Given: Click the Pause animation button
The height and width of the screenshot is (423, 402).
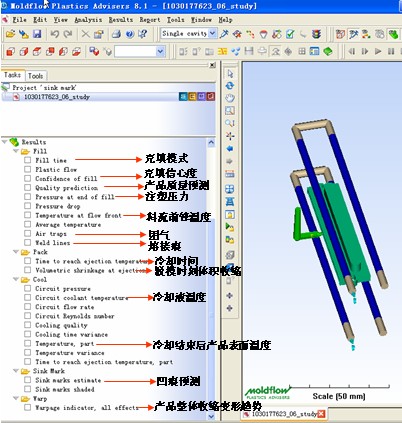Looking at the screenshot, I should pos(391,51).
